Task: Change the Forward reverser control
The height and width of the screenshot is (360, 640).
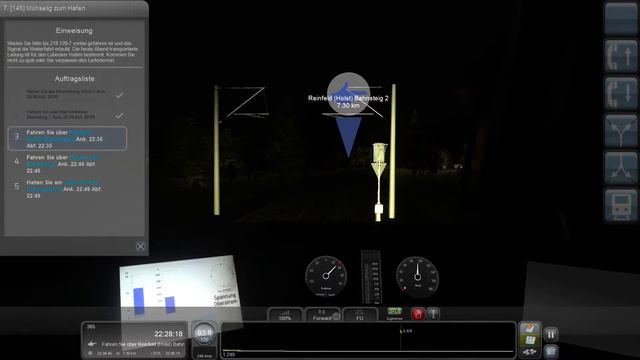Action: [322, 314]
